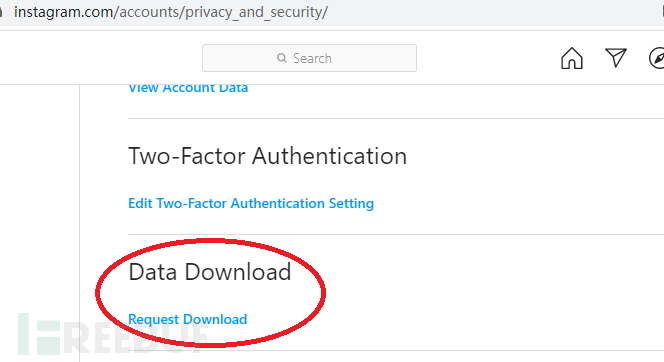The image size is (664, 362).
Task: Click the Request Download link
Action: [188, 319]
